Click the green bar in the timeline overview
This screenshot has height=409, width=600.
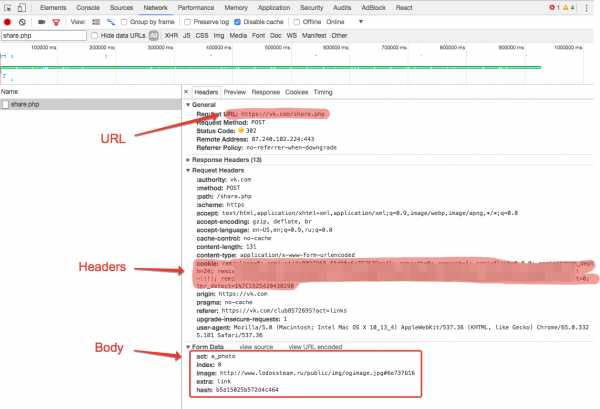271,67
